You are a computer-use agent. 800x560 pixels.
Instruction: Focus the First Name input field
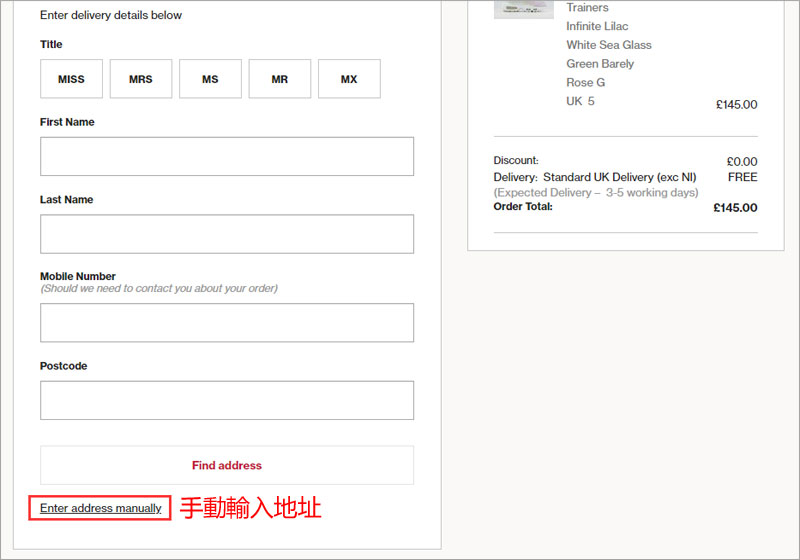227,156
